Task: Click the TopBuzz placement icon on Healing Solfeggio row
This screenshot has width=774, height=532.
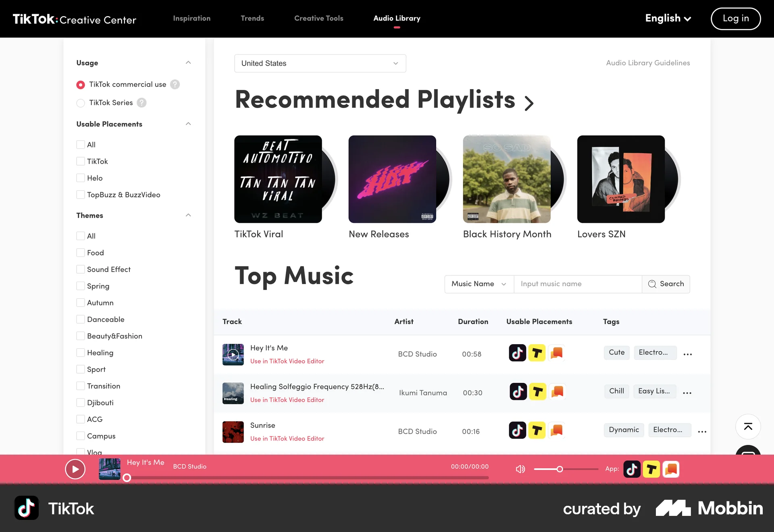Action: (557, 391)
